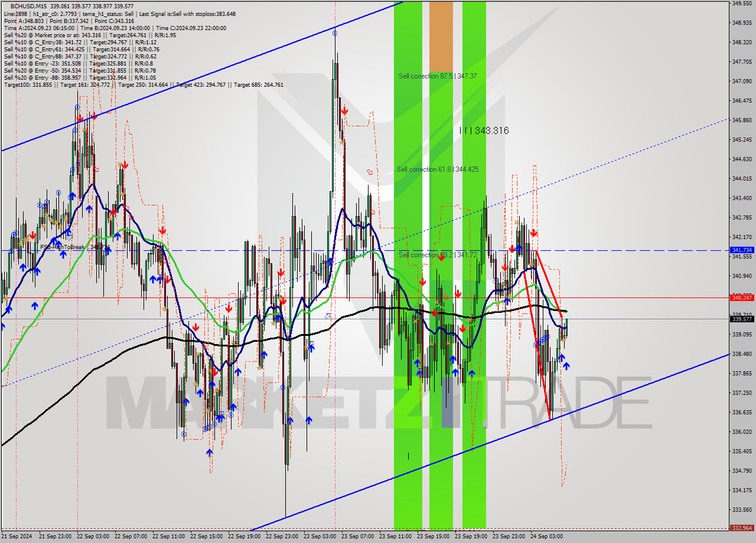Click the '23 Sep 19:00' time axis label

[471, 537]
